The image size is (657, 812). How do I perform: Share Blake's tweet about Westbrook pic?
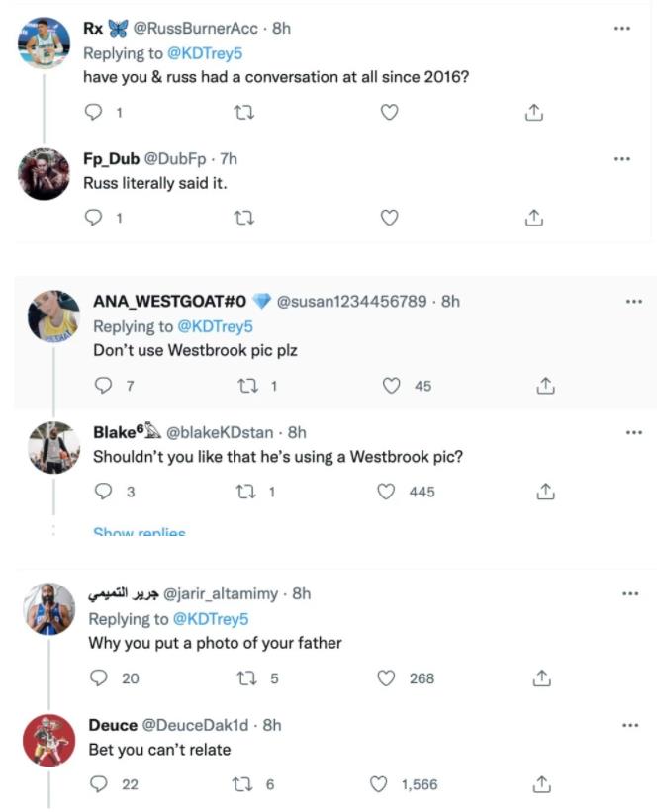(543, 491)
